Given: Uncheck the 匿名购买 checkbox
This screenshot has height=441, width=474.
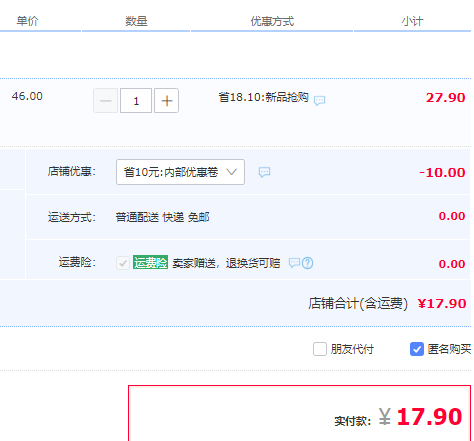Looking at the screenshot, I should pyautogui.click(x=417, y=349).
